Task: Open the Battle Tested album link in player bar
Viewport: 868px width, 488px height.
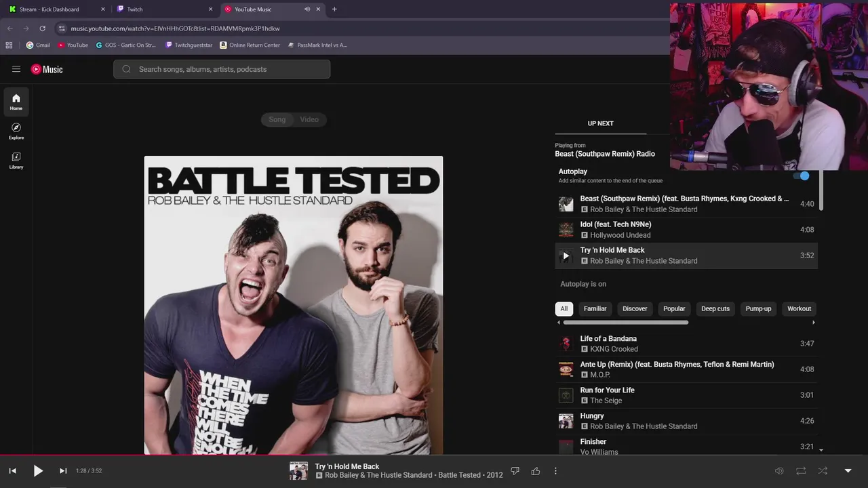Action: [459, 475]
